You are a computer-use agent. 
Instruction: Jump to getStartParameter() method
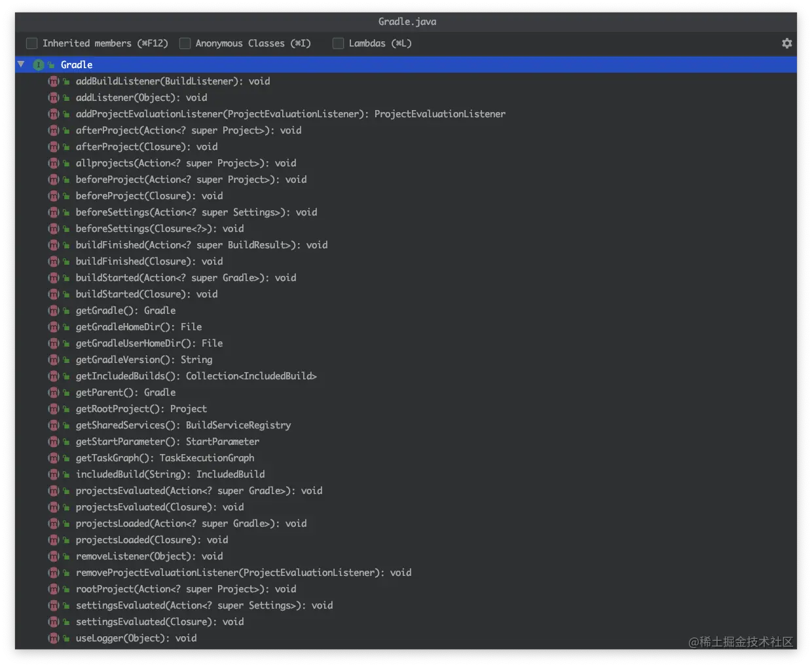167,442
